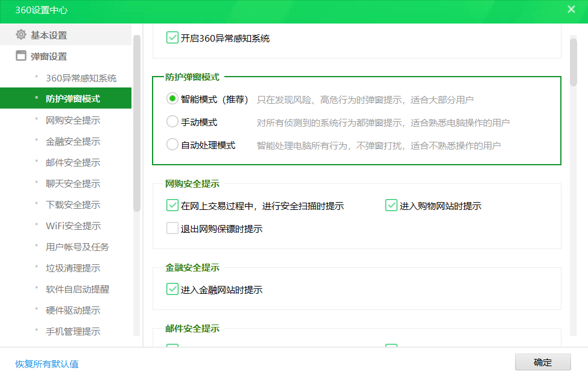This screenshot has width=588, height=377.
Task: Click the window icon beside 弹窗设置
Action: pos(21,55)
